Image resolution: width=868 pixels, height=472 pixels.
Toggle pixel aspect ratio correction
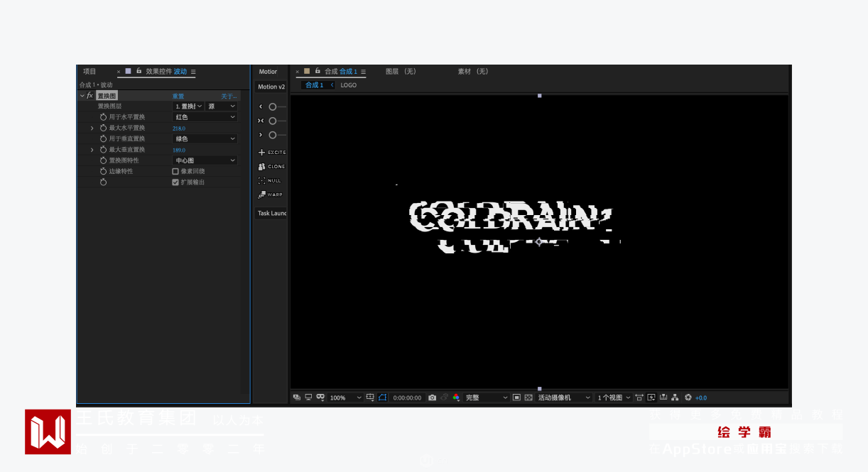pos(639,397)
